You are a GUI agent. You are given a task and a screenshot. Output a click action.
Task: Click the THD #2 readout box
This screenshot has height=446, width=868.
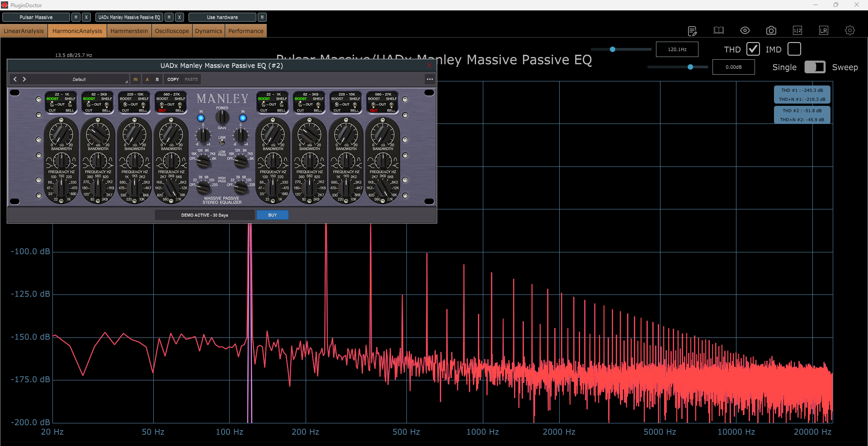[x=802, y=115]
